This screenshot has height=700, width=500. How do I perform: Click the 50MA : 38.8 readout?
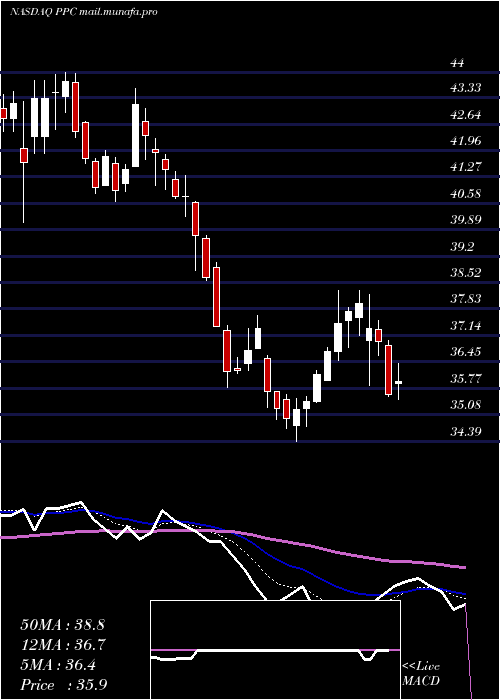point(63,625)
